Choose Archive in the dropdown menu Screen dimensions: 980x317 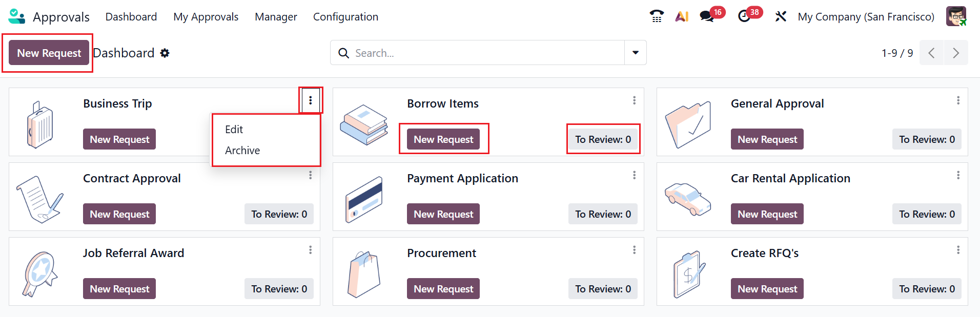tap(242, 151)
